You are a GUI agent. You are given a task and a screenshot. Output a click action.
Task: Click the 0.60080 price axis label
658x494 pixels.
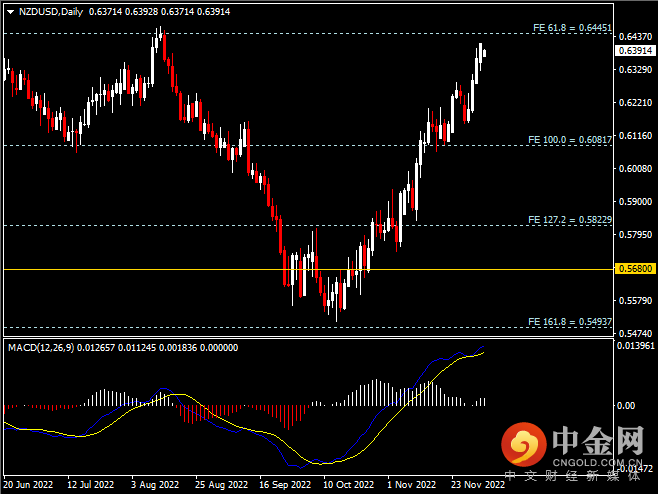634,168
